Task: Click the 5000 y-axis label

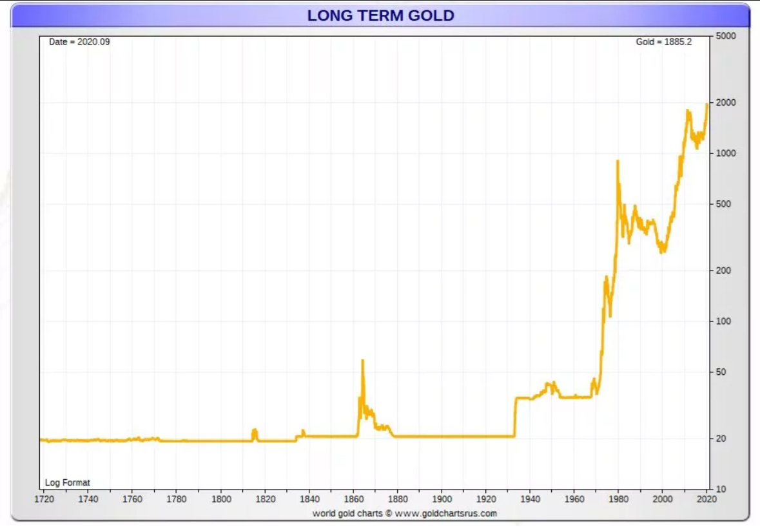Action: click(726, 36)
